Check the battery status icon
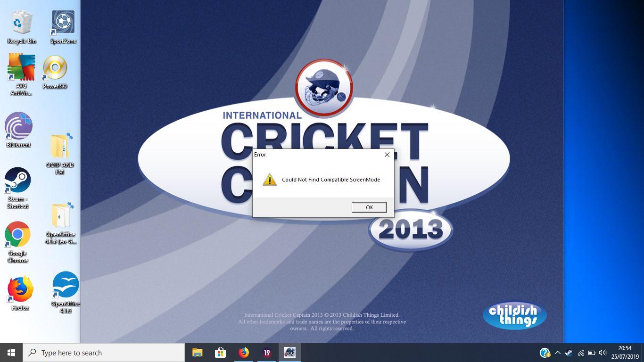This screenshot has height=362, width=644. click(592, 353)
